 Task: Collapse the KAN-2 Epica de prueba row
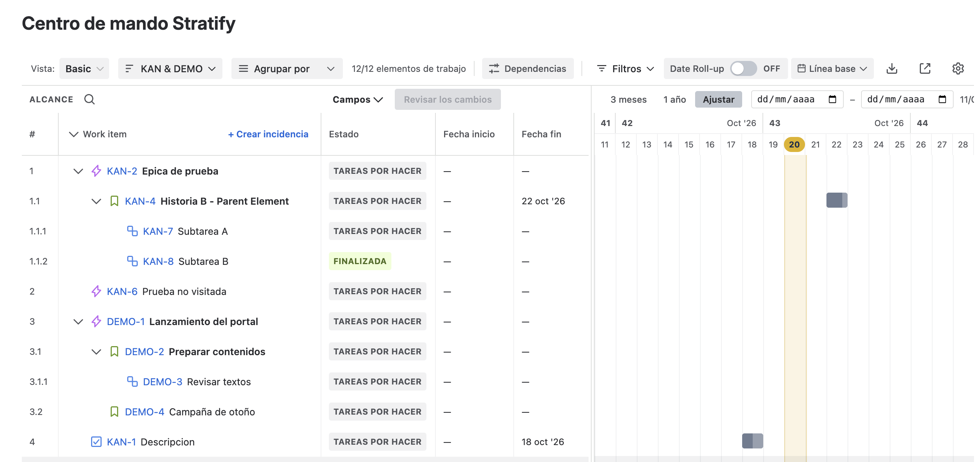tap(78, 171)
